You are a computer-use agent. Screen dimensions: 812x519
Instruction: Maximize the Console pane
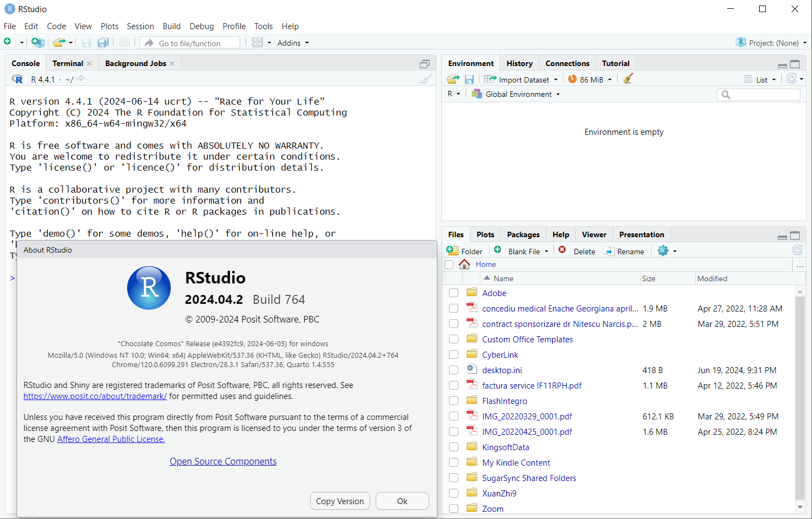[425, 64]
